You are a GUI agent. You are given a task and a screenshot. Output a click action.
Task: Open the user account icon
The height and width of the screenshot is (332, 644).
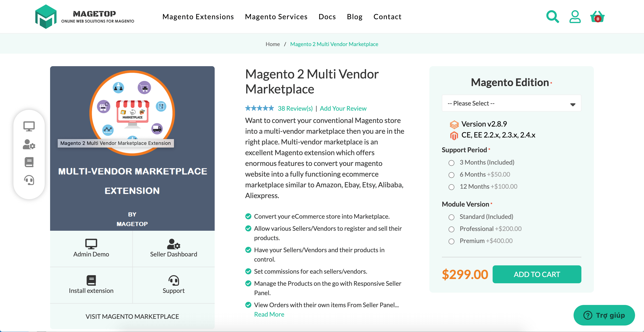(x=575, y=17)
